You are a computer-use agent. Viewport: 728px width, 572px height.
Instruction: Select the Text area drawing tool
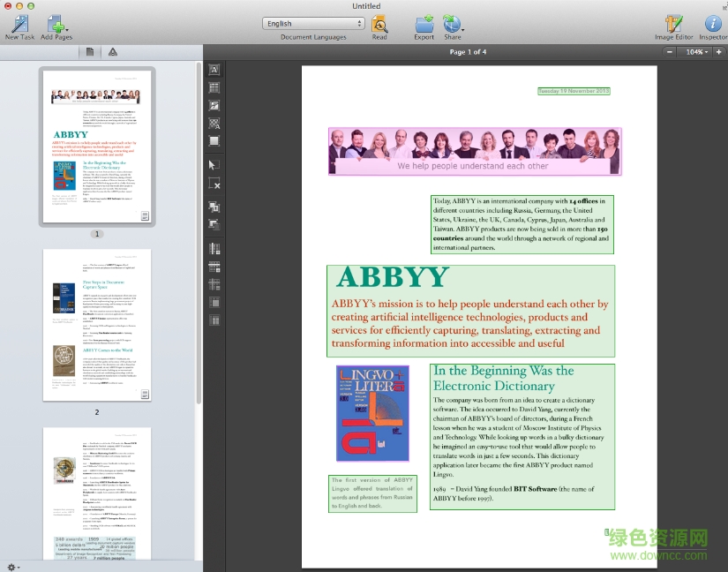click(x=214, y=69)
